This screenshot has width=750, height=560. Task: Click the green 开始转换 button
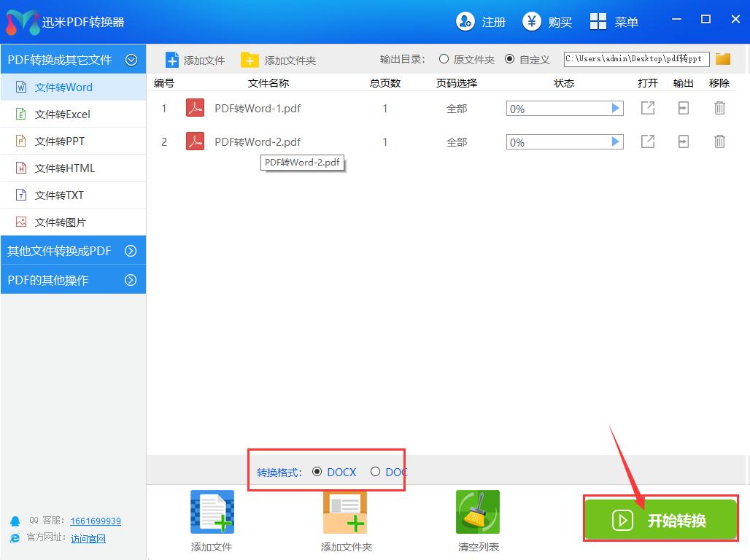(x=660, y=518)
